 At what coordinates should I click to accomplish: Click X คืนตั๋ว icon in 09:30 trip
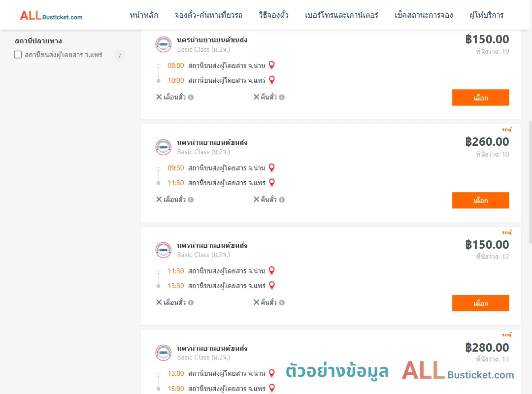[257, 199]
